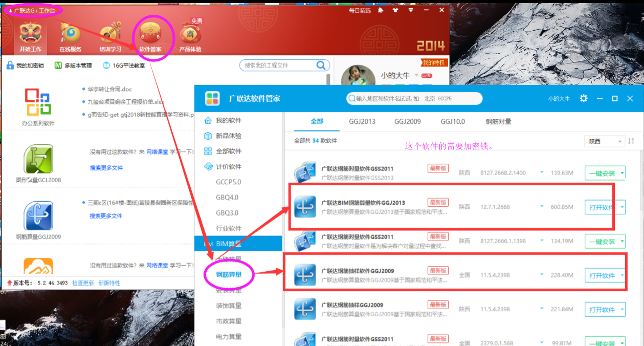The width and height of the screenshot is (644, 346).
Task: Open the 开始工作 lion icon tab
Action: point(32,37)
